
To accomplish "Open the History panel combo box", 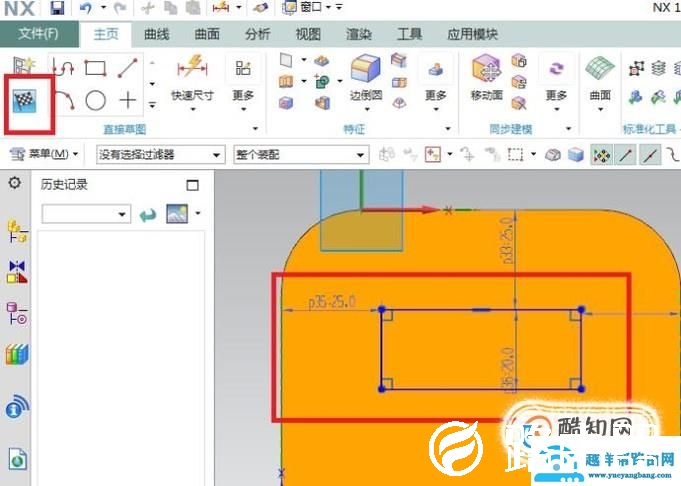I will (86, 214).
